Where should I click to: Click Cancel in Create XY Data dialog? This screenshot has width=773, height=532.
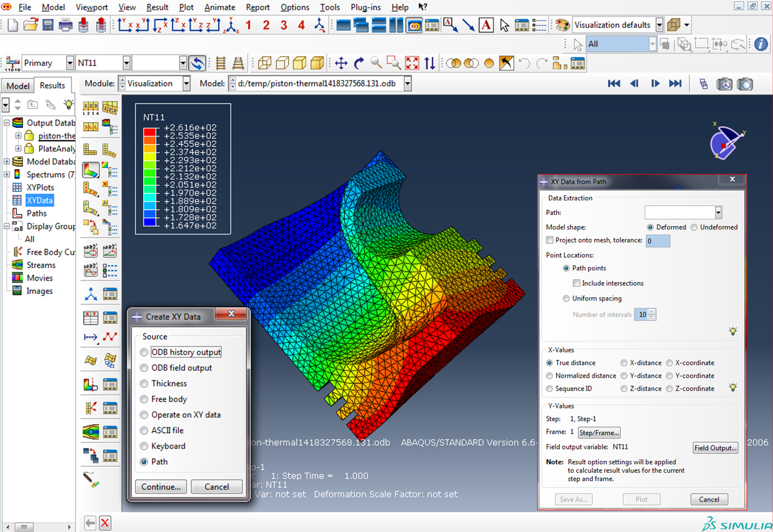click(x=217, y=487)
